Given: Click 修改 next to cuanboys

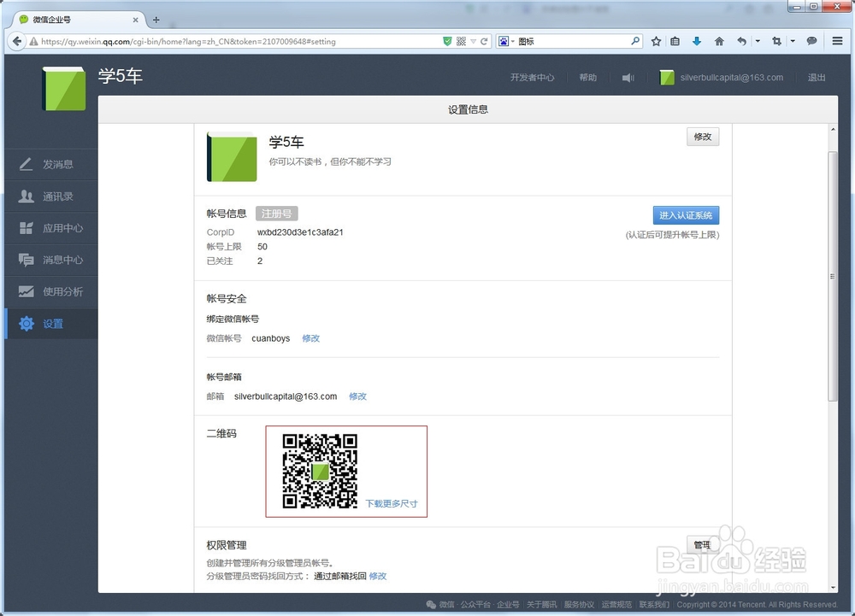Looking at the screenshot, I should [x=311, y=338].
